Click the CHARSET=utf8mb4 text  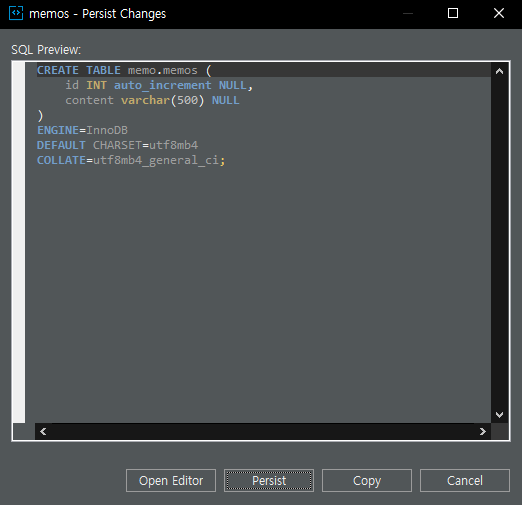(145, 145)
